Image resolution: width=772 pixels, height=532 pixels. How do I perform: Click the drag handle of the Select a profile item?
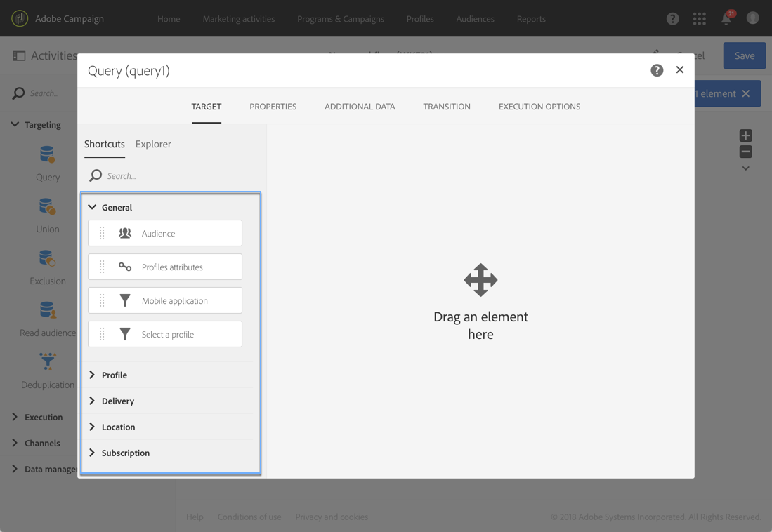point(102,334)
